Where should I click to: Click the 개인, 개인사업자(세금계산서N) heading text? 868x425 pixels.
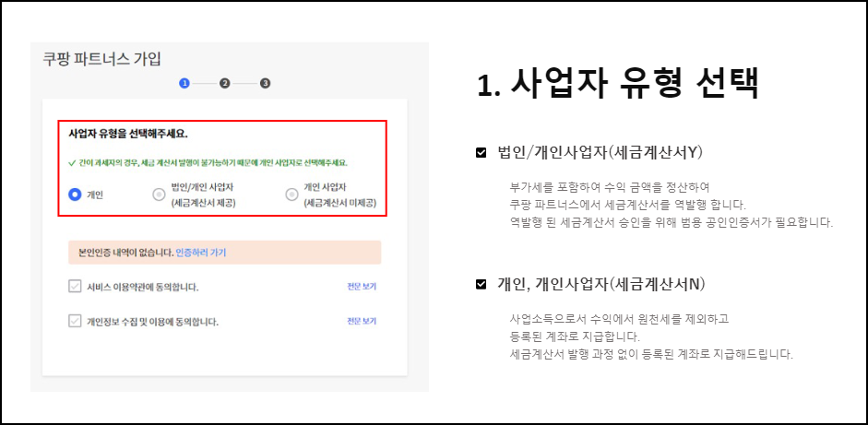601,285
